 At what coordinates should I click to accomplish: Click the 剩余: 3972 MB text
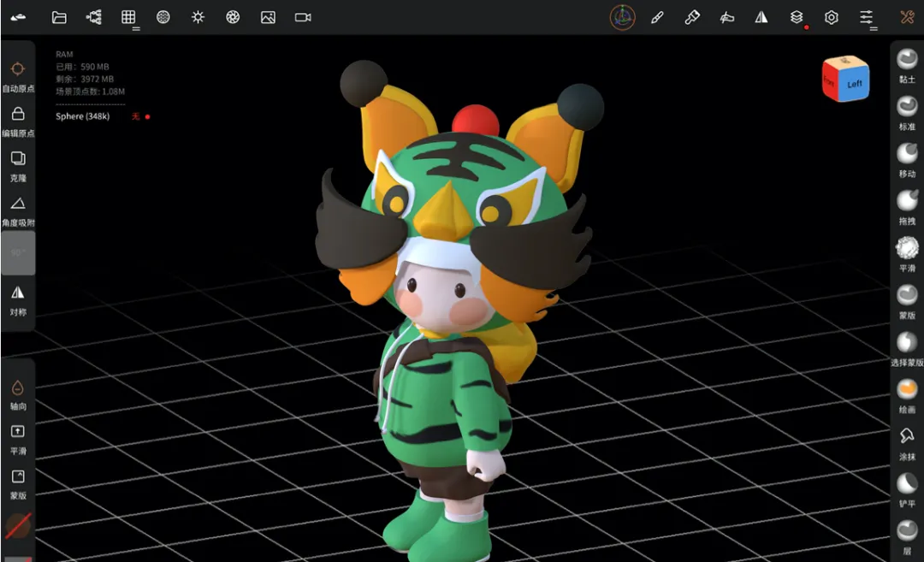(85, 79)
